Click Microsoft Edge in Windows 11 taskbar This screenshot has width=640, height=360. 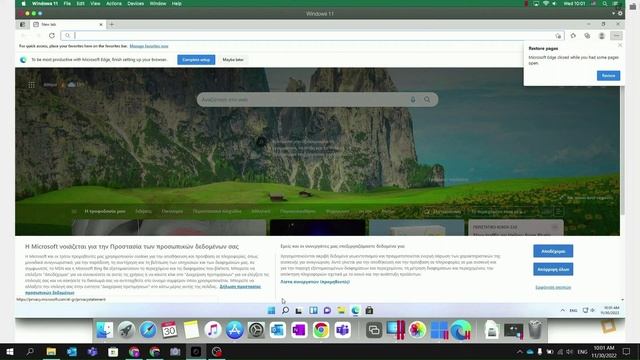tap(356, 311)
